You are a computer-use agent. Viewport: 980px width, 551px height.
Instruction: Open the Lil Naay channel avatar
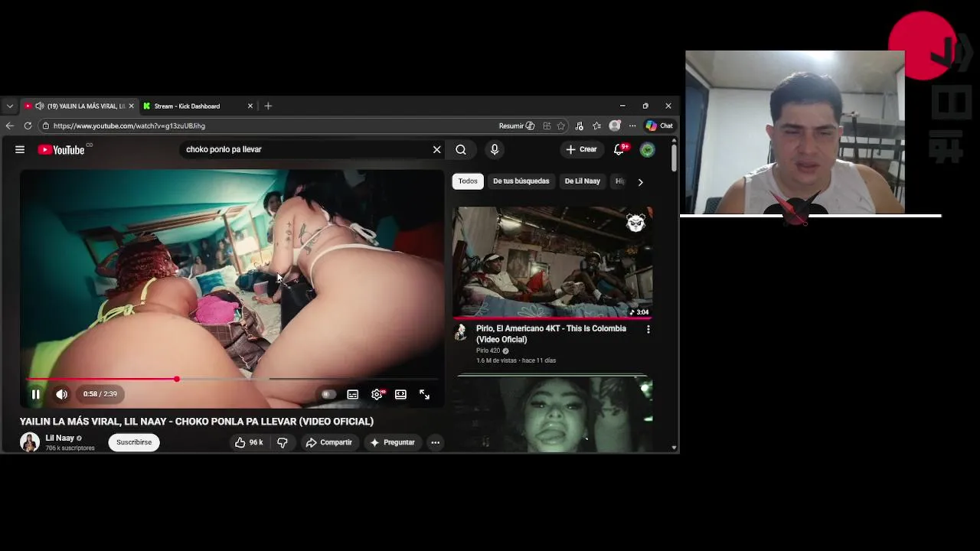(29, 442)
